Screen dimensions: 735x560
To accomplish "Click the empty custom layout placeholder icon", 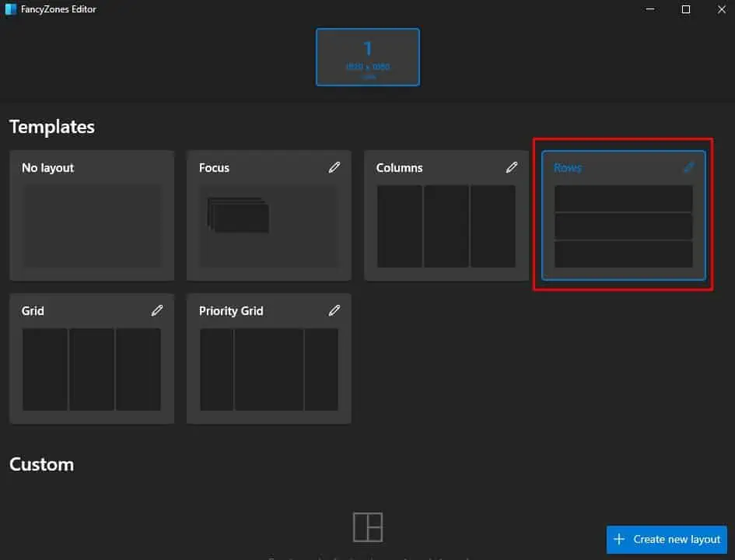I will click(367, 527).
